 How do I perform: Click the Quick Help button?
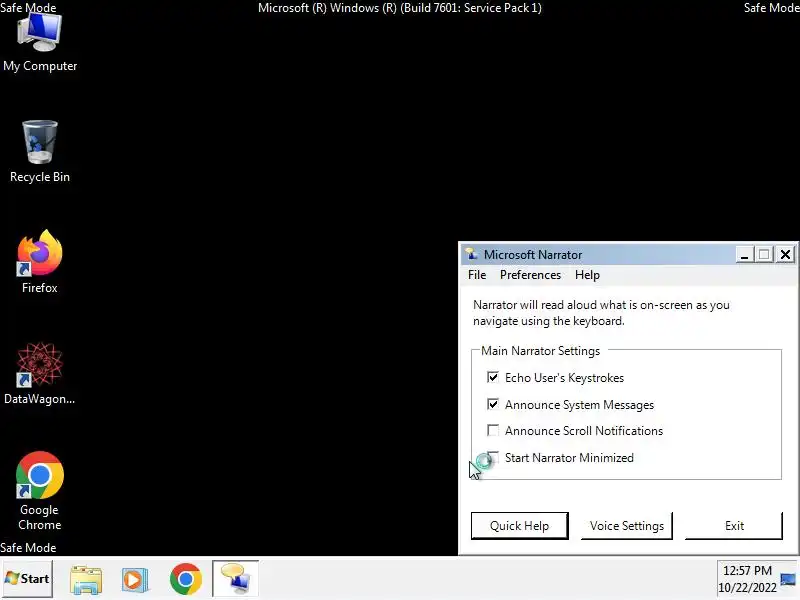tap(519, 526)
